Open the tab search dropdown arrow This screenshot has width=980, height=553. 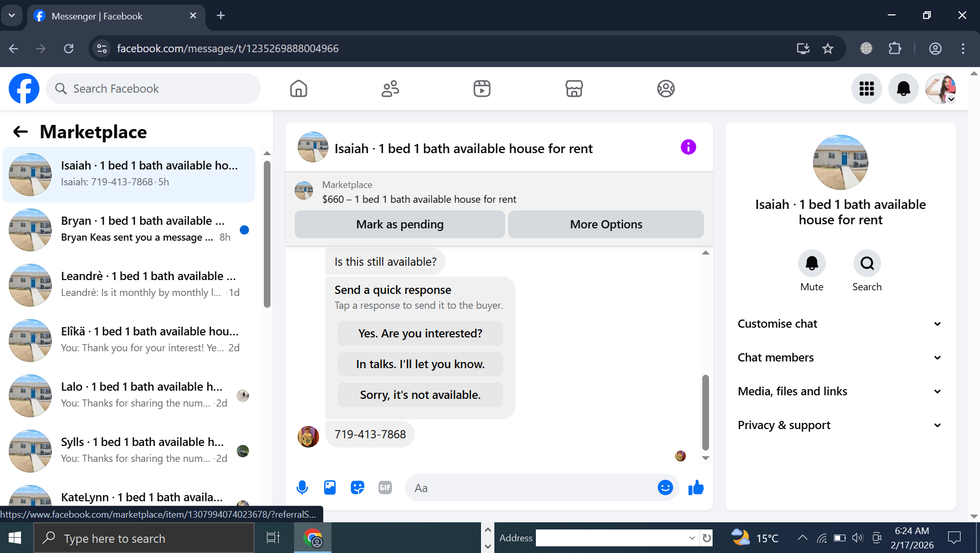[x=12, y=15]
